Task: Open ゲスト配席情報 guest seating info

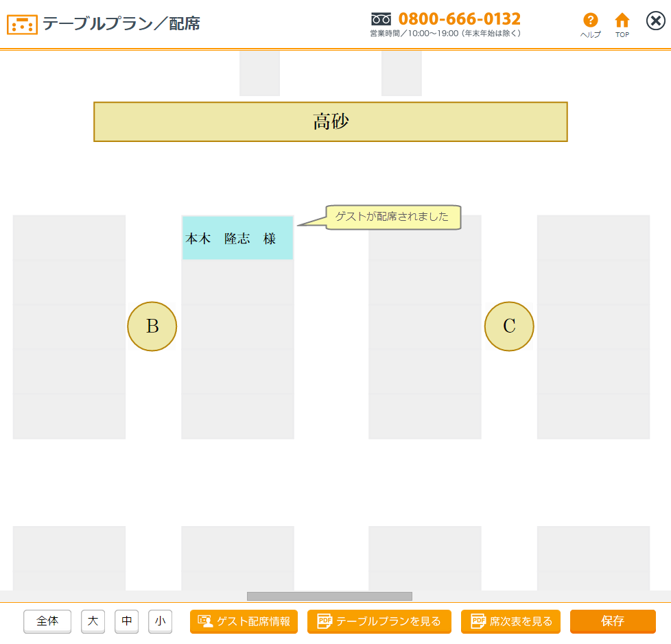Action: click(x=244, y=621)
